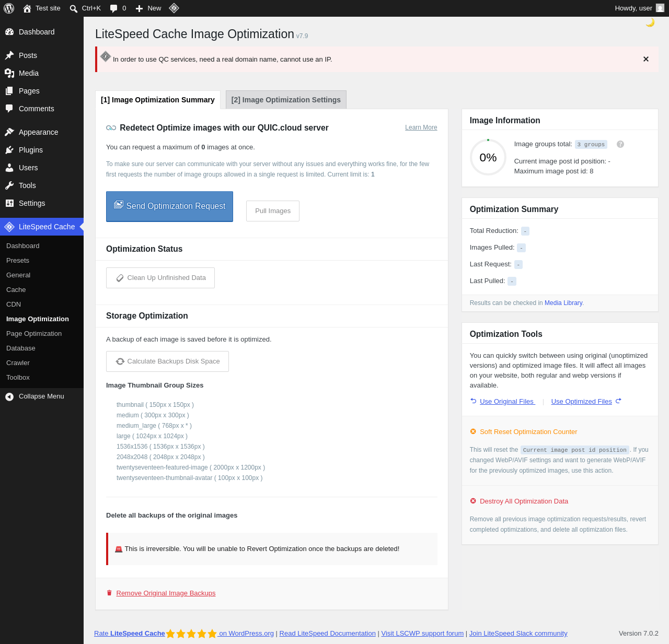This screenshot has width=669, height=644.
Task: Click the "Current image post id position" code label
Action: pos(575,450)
